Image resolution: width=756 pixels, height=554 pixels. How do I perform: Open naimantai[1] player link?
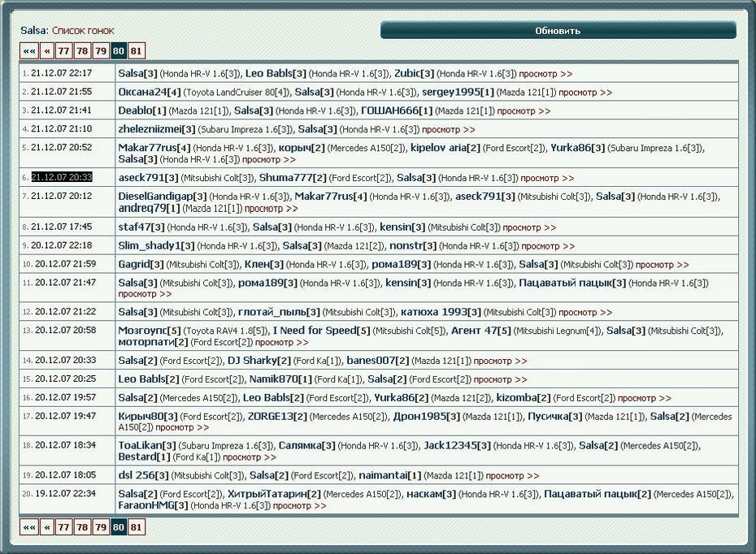[x=390, y=475]
